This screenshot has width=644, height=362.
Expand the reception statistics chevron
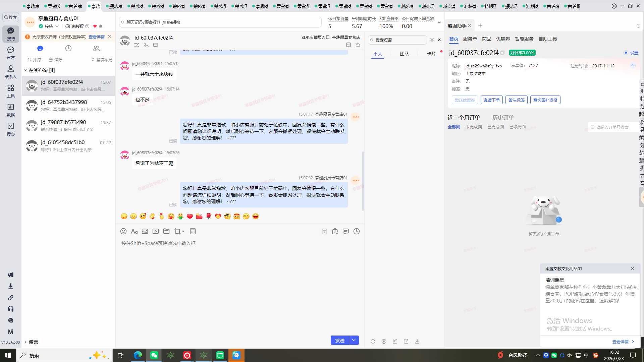[439, 22]
